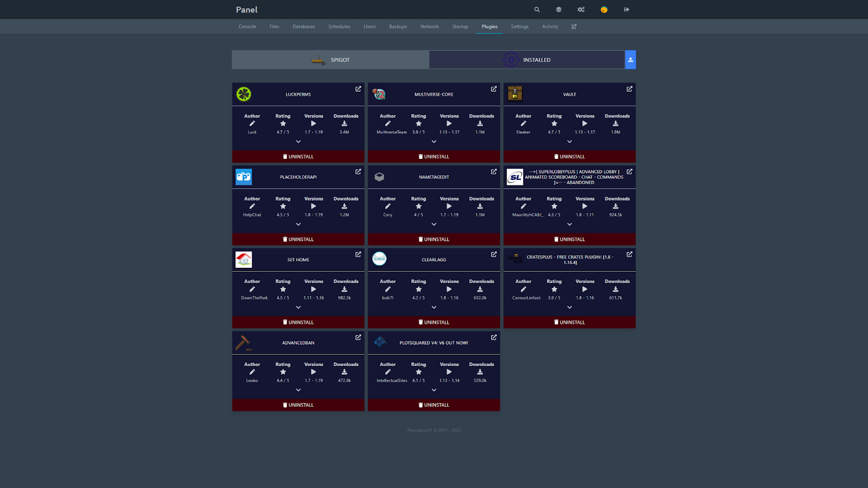Viewport: 868px width, 488px height.
Task: Open the Settings tab
Action: (520, 27)
